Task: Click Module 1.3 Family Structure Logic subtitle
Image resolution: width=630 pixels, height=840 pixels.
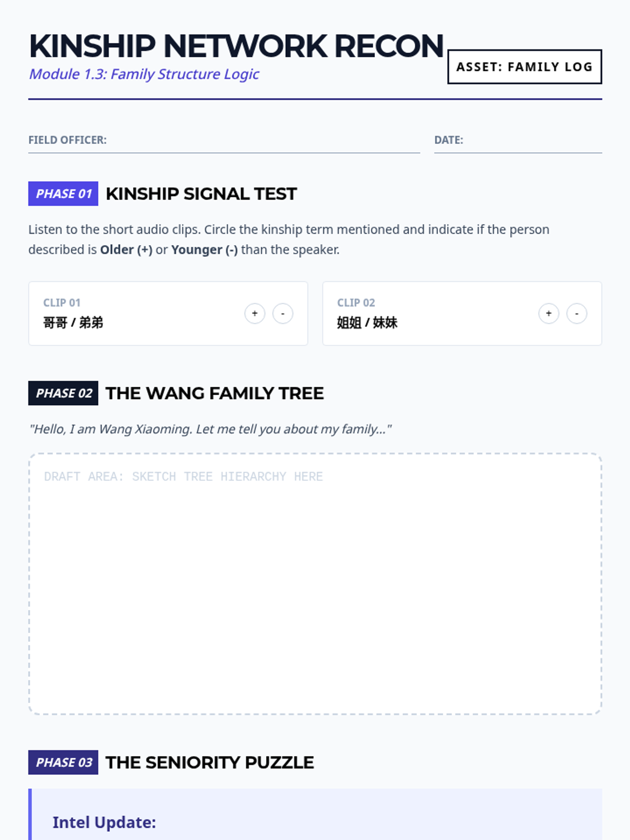Action: pos(144,74)
